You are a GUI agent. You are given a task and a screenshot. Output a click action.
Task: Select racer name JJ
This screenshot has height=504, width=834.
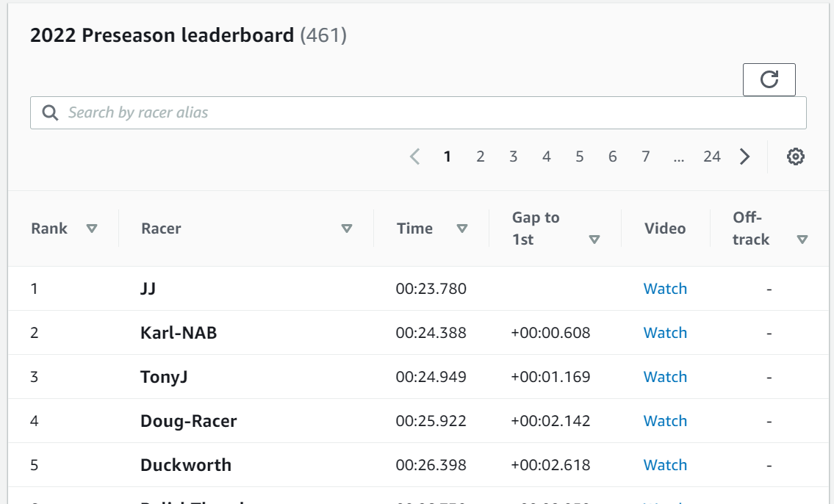[x=148, y=289]
